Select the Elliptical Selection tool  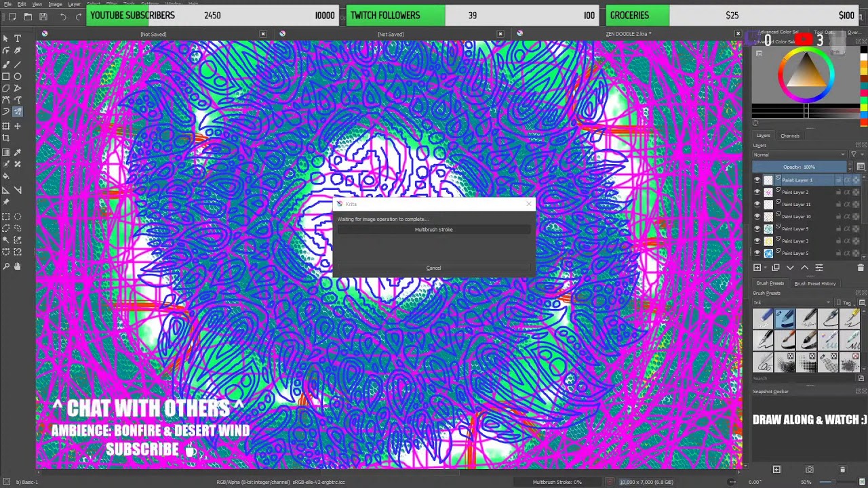pos(18,217)
